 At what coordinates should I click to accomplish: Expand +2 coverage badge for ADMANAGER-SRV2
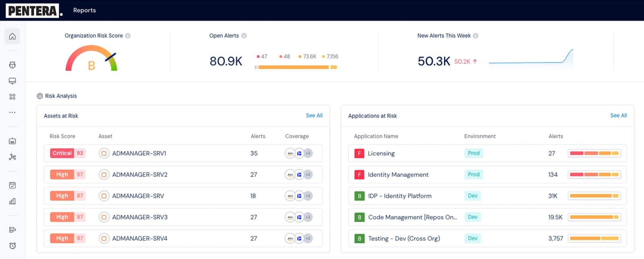[x=308, y=175]
